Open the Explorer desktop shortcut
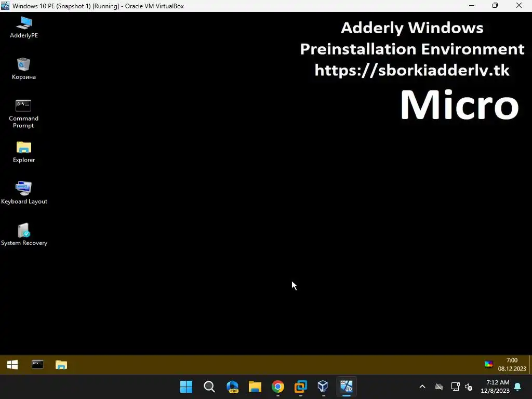Image resolution: width=532 pixels, height=399 pixels. click(x=24, y=152)
